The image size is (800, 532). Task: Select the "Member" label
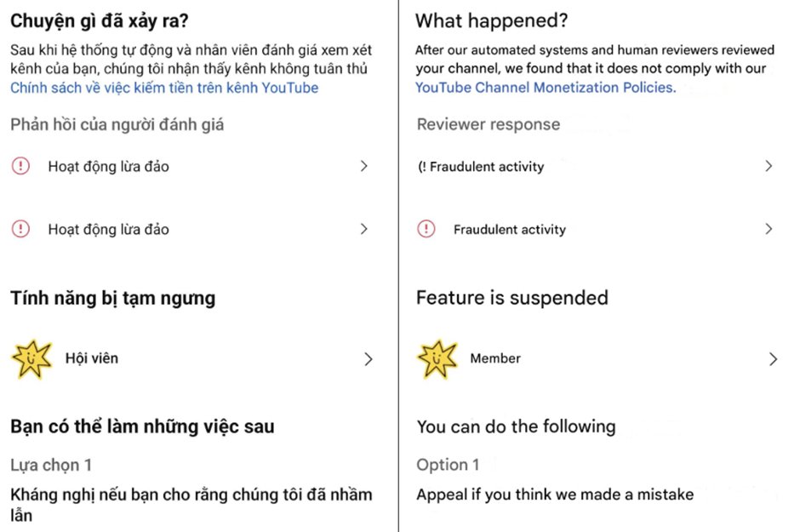pyautogui.click(x=495, y=358)
